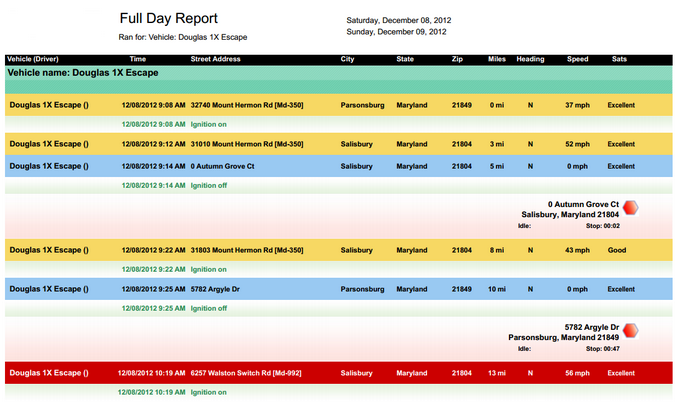
Task: Click the 56 mph speed in red row
Action: 577,373
